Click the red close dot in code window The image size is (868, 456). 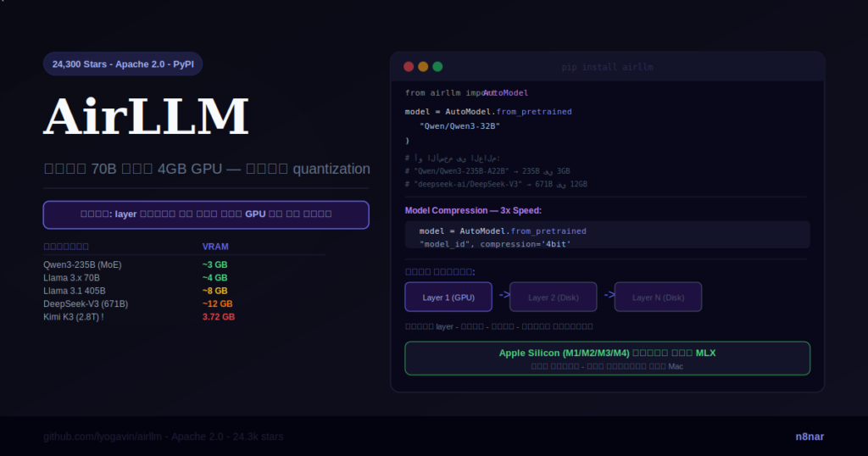click(409, 67)
